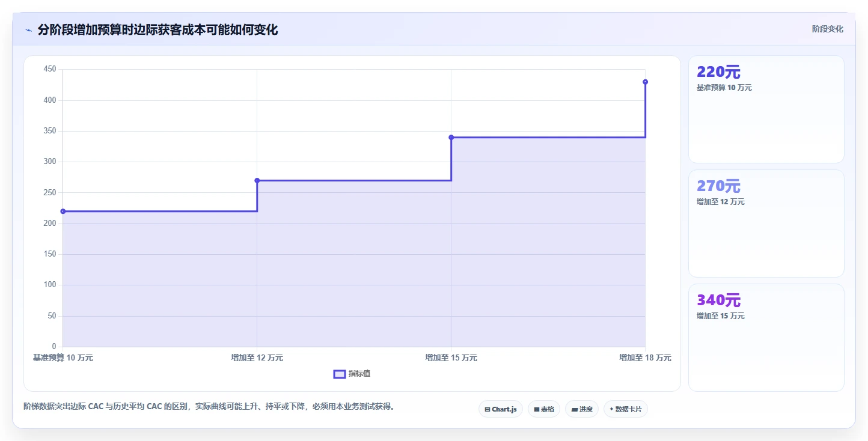This screenshot has width=868, height=441.
Task: Click the trend icon beside the chart title
Action: pos(28,30)
